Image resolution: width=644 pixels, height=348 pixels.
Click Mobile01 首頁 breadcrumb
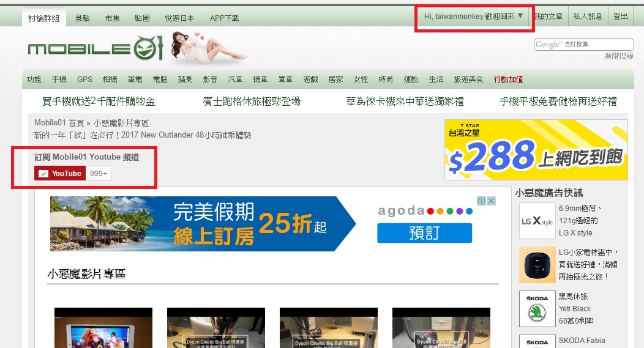(x=59, y=123)
